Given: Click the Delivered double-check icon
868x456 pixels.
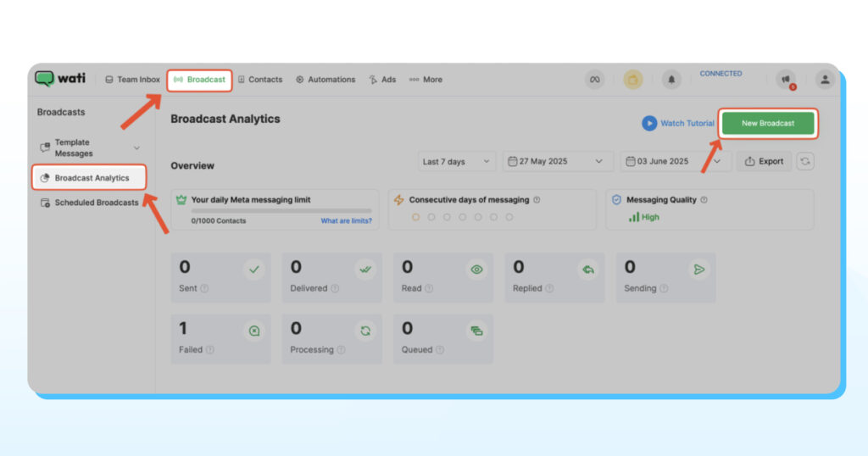Looking at the screenshot, I should coord(365,270).
